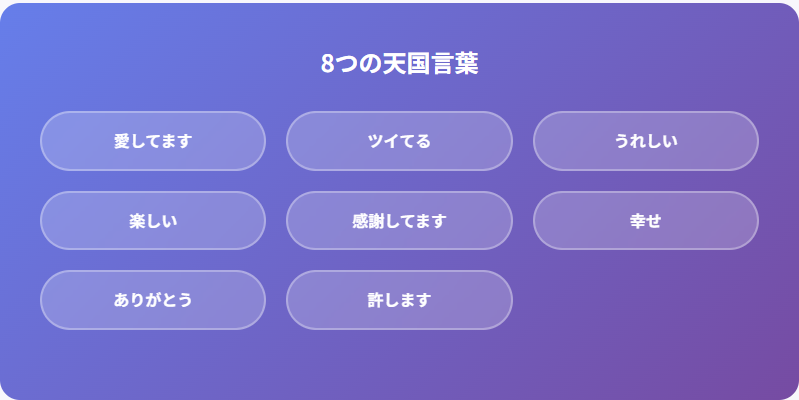
Task: Select the 許します button
Action: pyautogui.click(x=400, y=300)
